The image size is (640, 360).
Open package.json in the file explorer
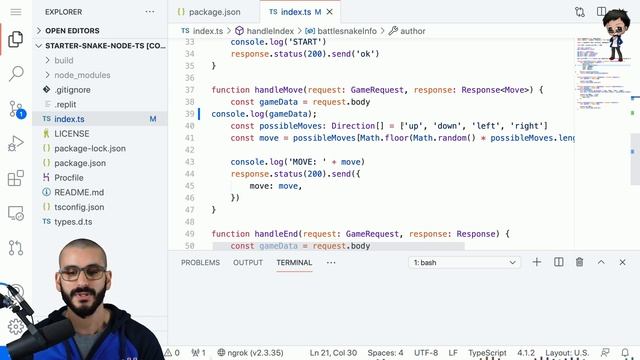[100, 163]
